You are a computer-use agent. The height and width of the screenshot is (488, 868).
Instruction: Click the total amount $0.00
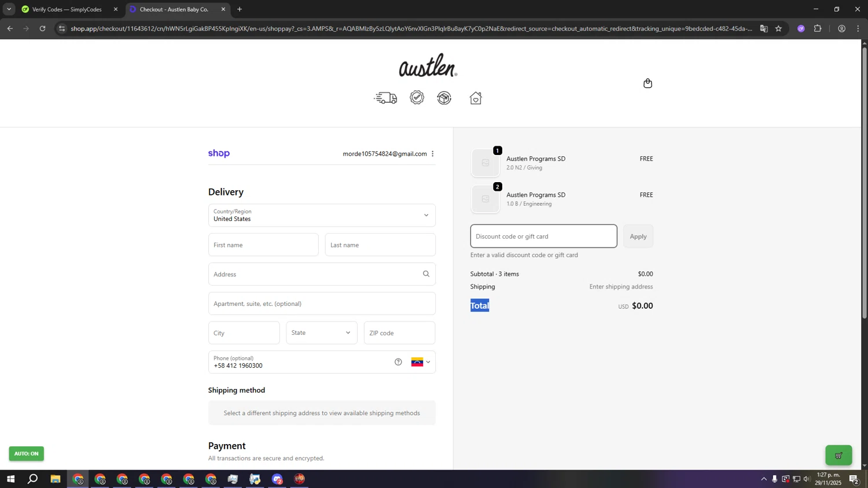[x=642, y=306]
